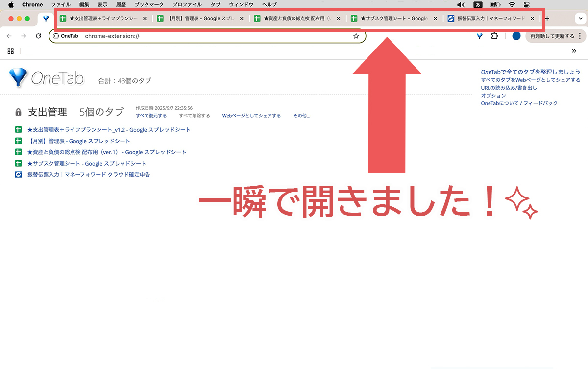Open Control Center from menu bar
Screen dimensions: 588x369
click(x=527, y=4)
